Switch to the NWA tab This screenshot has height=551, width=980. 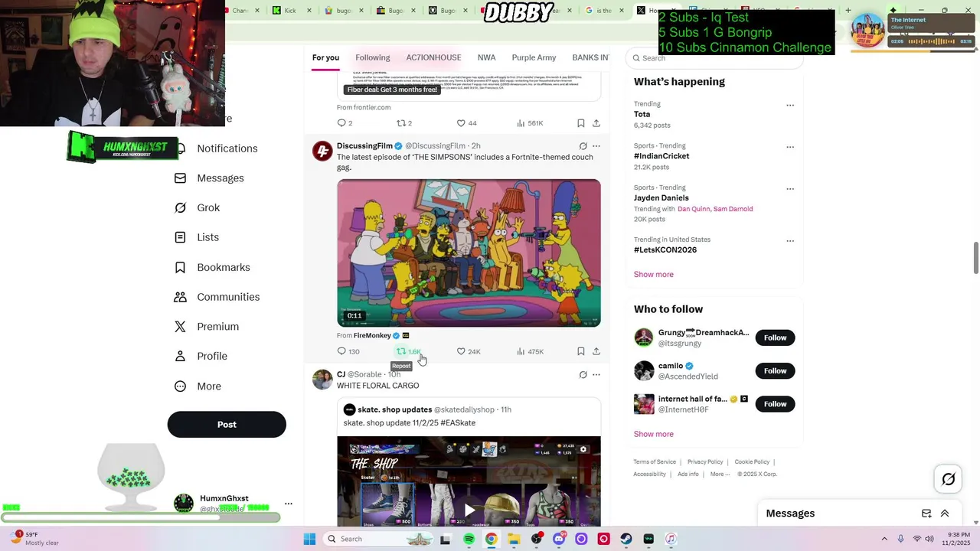pos(486,57)
